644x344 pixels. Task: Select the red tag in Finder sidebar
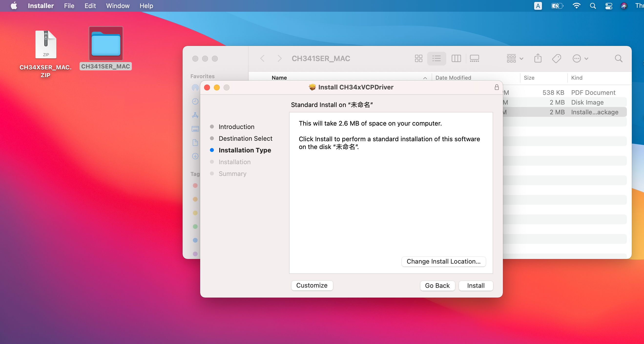click(x=195, y=185)
